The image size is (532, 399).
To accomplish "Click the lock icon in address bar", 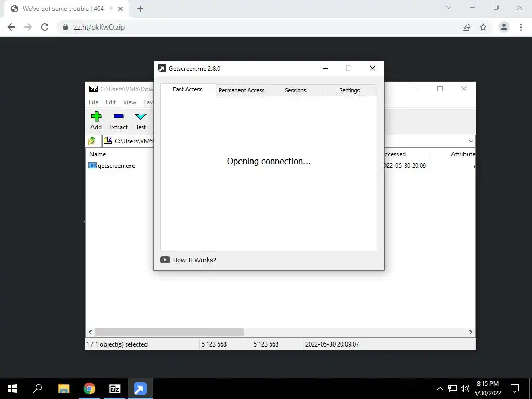I will pos(65,27).
